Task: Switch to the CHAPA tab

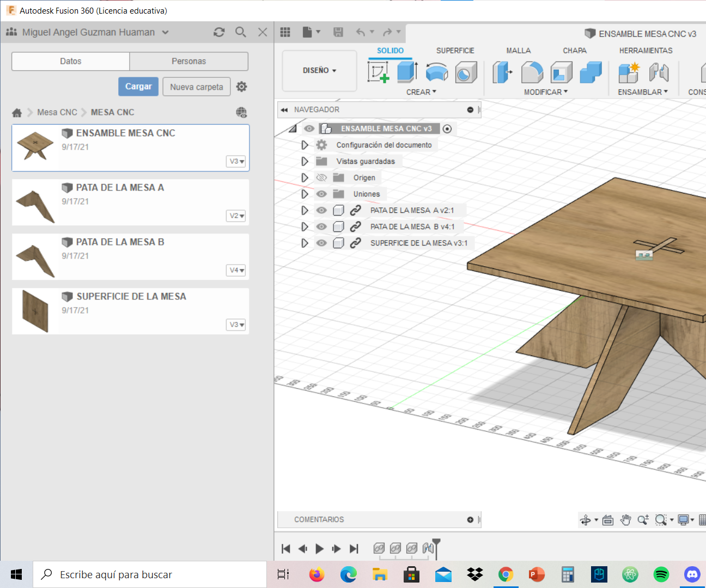Action: tap(575, 51)
